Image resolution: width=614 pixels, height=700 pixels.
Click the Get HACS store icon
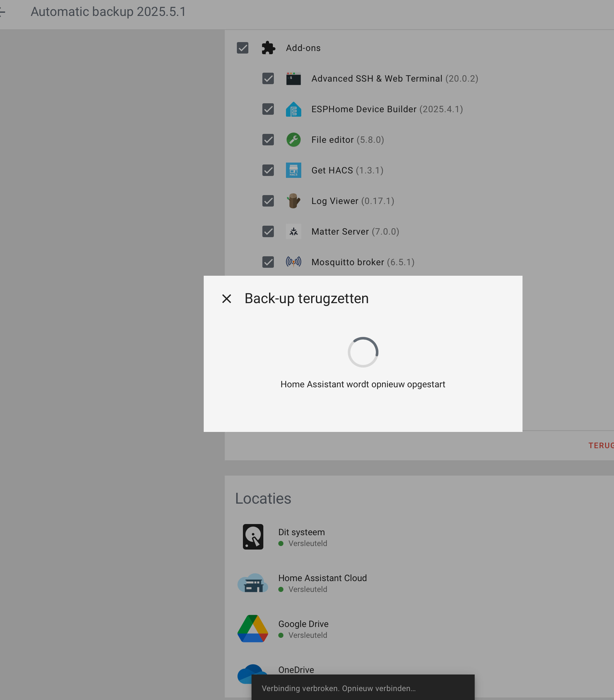coord(294,170)
